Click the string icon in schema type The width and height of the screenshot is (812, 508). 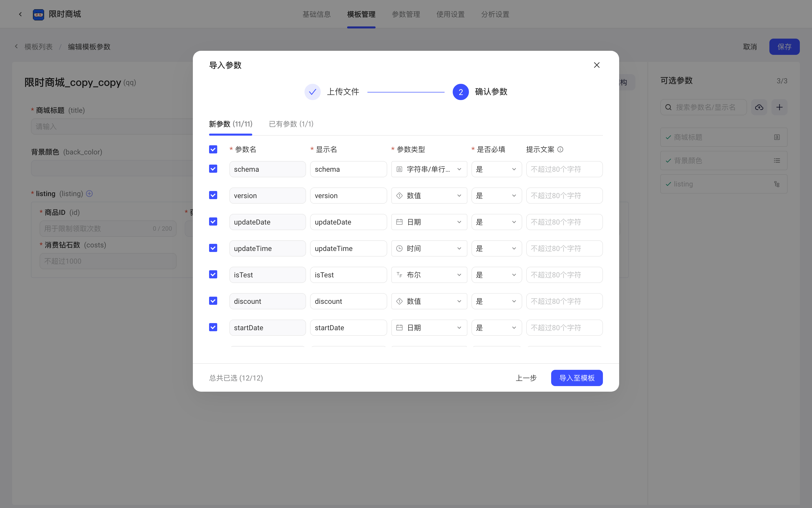[x=399, y=169]
